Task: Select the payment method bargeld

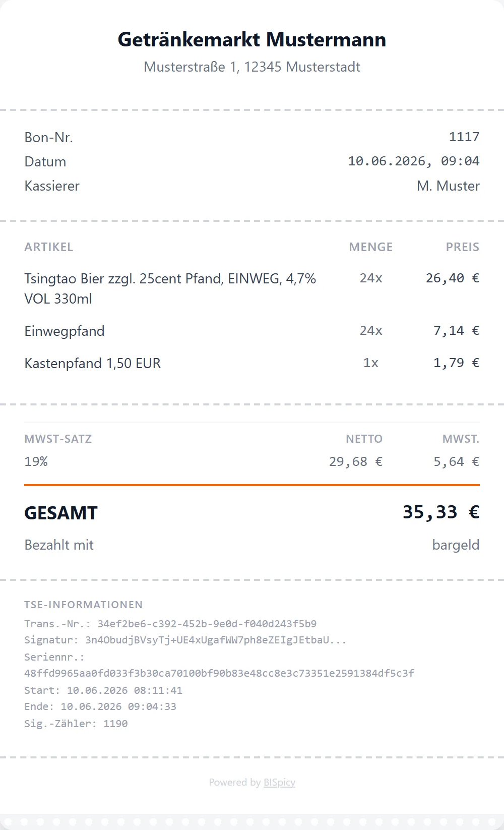Action: (456, 545)
